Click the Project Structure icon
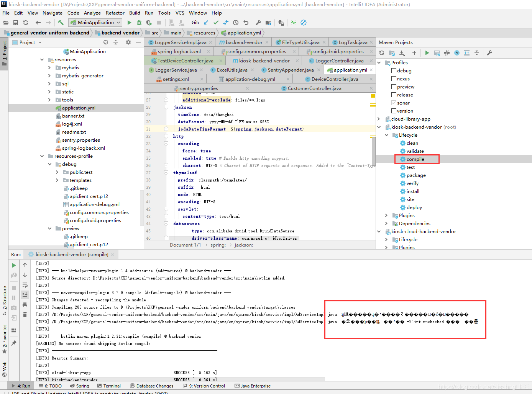 (x=268, y=23)
